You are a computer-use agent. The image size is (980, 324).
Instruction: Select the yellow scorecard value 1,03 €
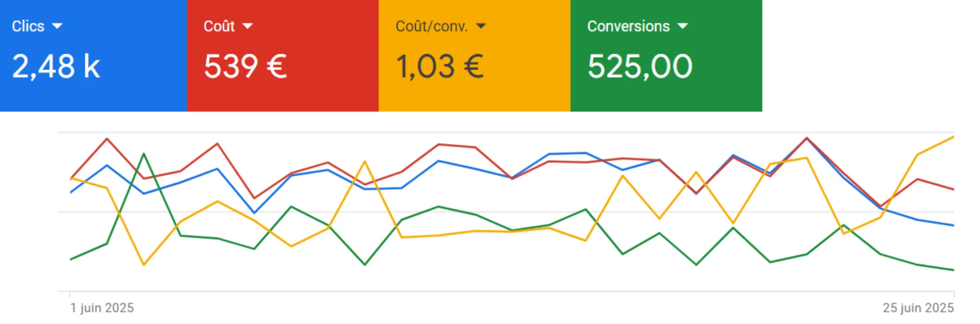point(440,66)
